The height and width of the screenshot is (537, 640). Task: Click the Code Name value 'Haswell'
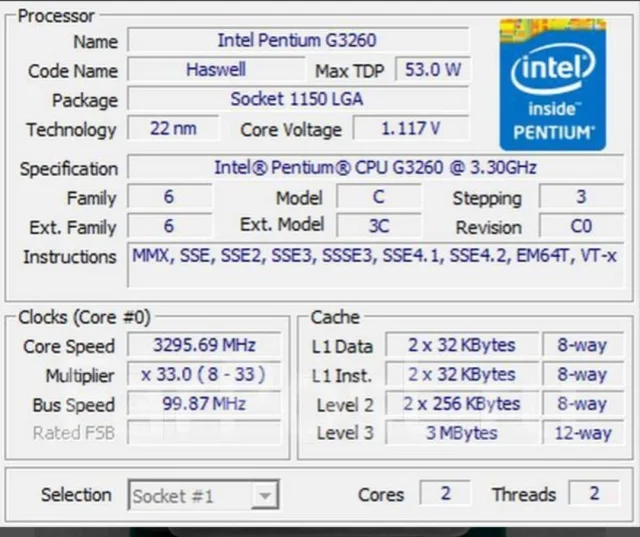[216, 69]
